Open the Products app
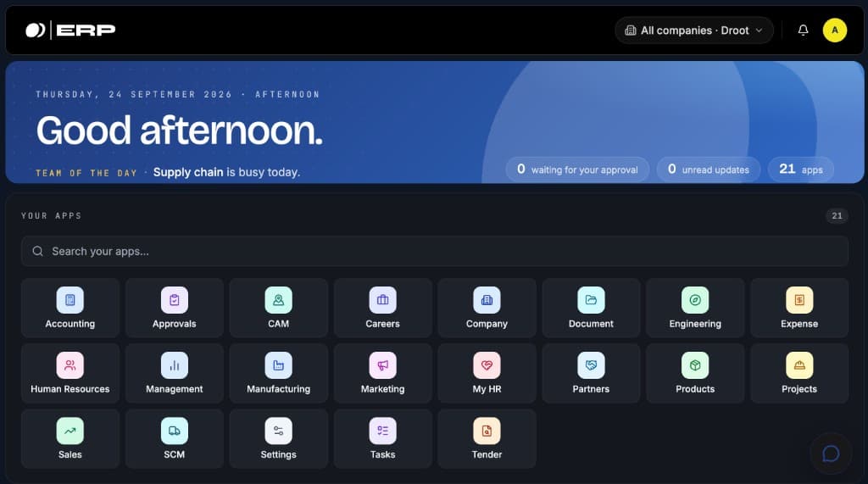 tap(695, 373)
